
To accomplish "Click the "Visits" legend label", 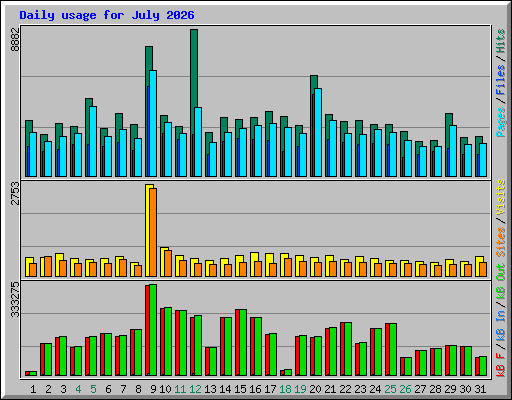I will click(501, 197).
